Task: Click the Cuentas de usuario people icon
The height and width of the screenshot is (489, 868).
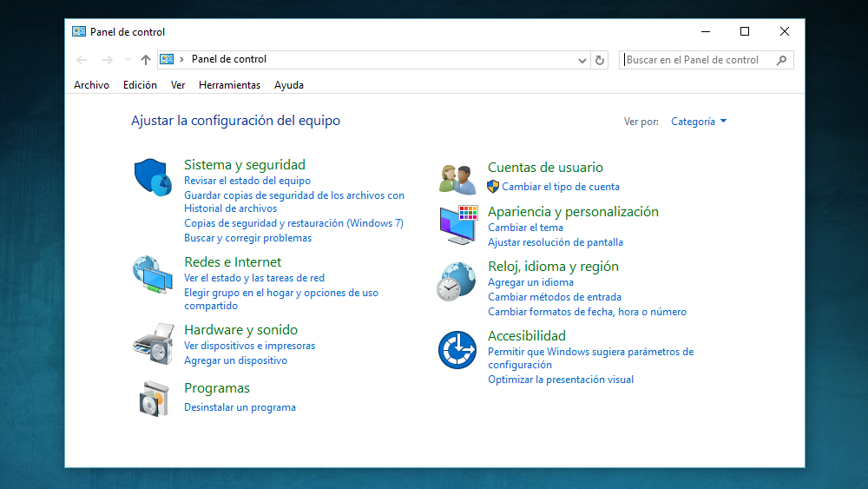Action: point(457,180)
